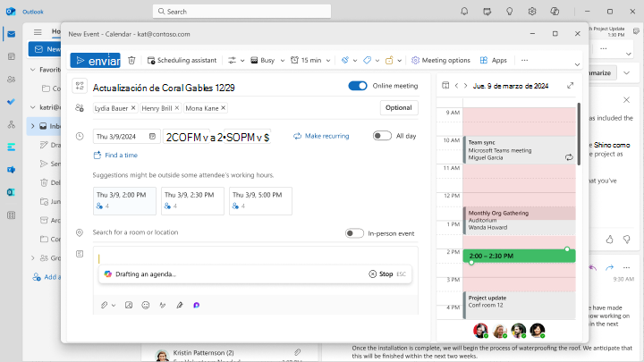Click the purple Loop icon in editor toolbar
The height and width of the screenshot is (362, 644).
click(x=196, y=305)
